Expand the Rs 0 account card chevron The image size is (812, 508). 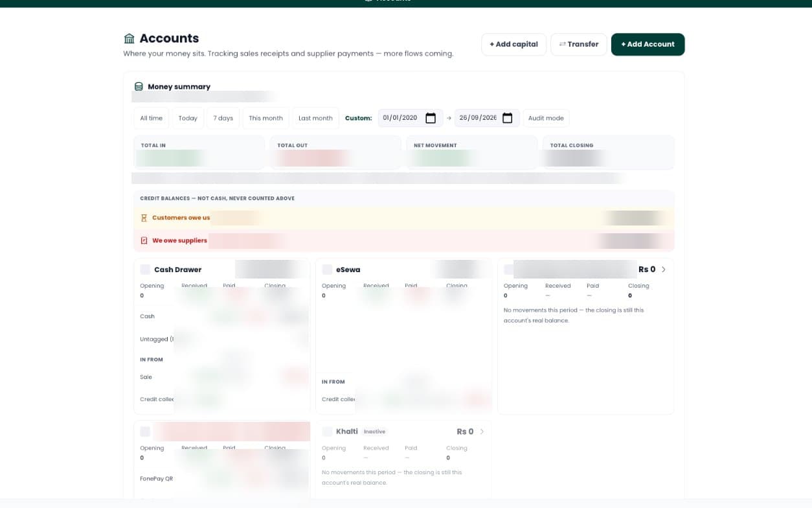point(664,270)
